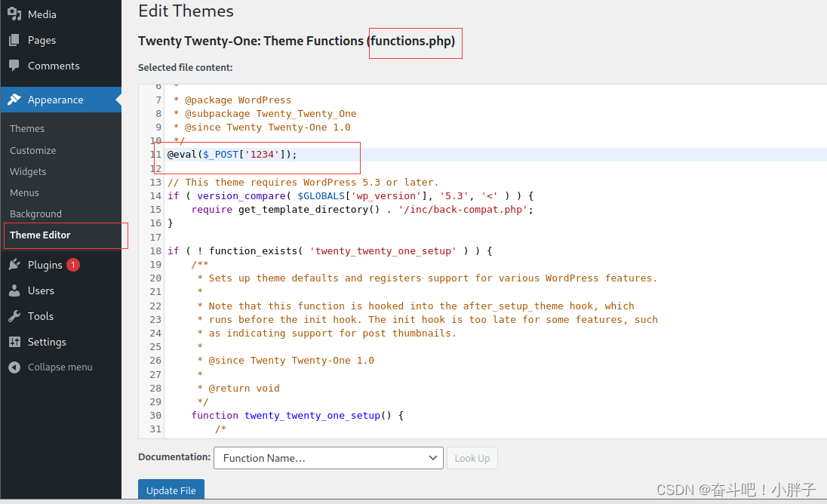
Task: Click the Users person icon
Action: (14, 290)
